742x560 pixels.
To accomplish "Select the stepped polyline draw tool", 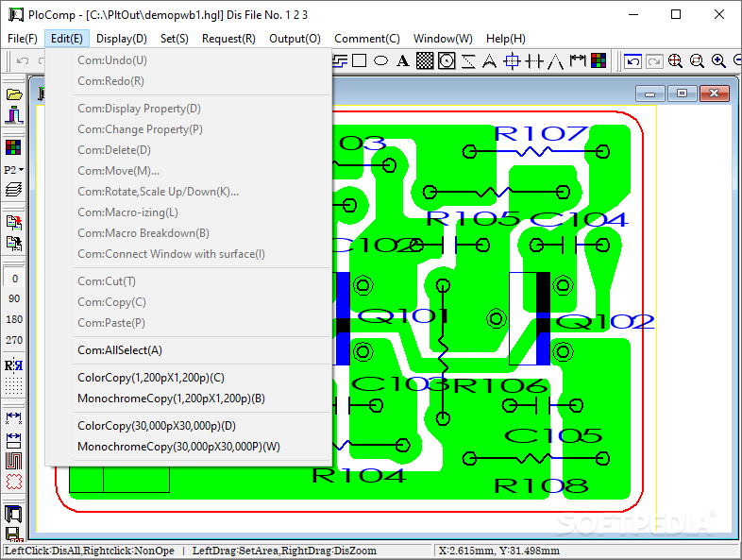I will coord(339,60).
